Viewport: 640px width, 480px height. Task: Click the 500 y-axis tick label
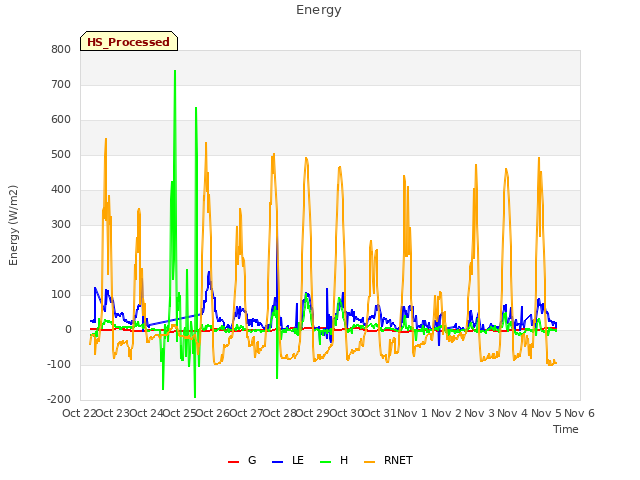click(x=61, y=154)
